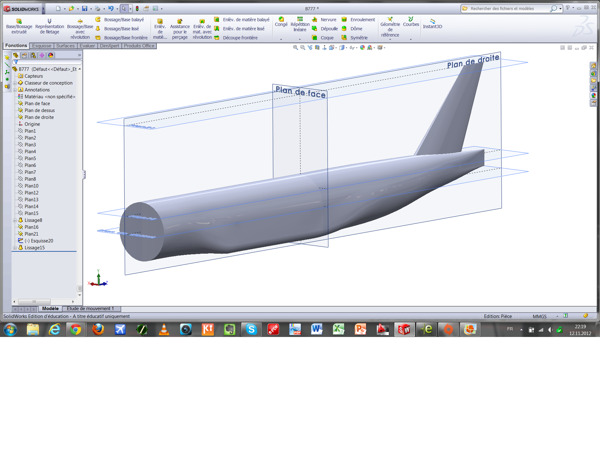Open Assistance pour le perçage

[x=179, y=29]
